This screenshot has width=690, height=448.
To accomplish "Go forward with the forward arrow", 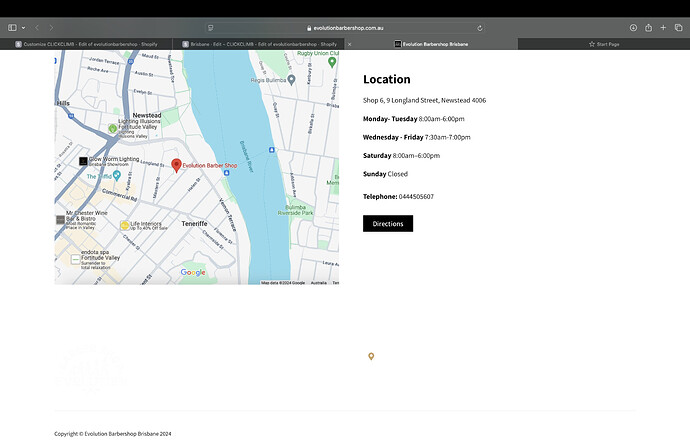I will pos(51,28).
